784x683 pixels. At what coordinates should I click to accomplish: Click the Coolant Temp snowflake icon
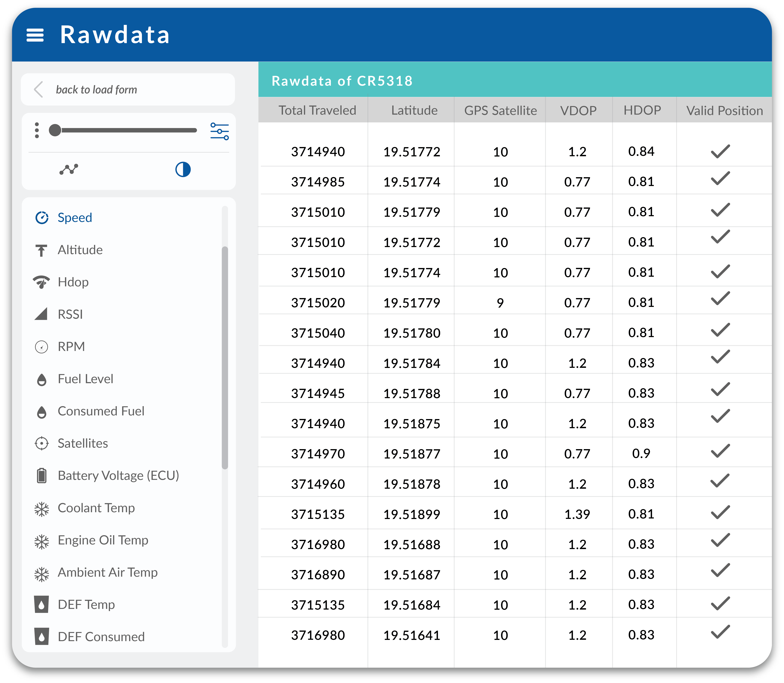(x=41, y=509)
